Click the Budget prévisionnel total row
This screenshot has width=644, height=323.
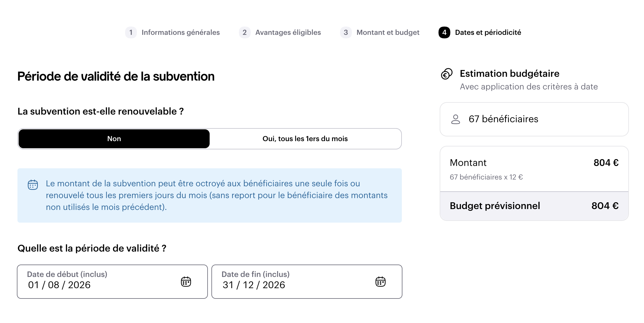click(x=534, y=206)
